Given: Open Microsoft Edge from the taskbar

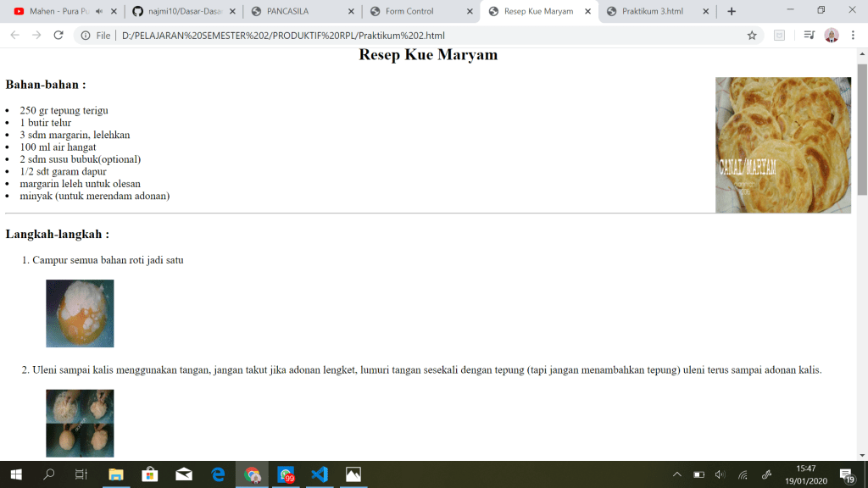Looking at the screenshot, I should (218, 474).
